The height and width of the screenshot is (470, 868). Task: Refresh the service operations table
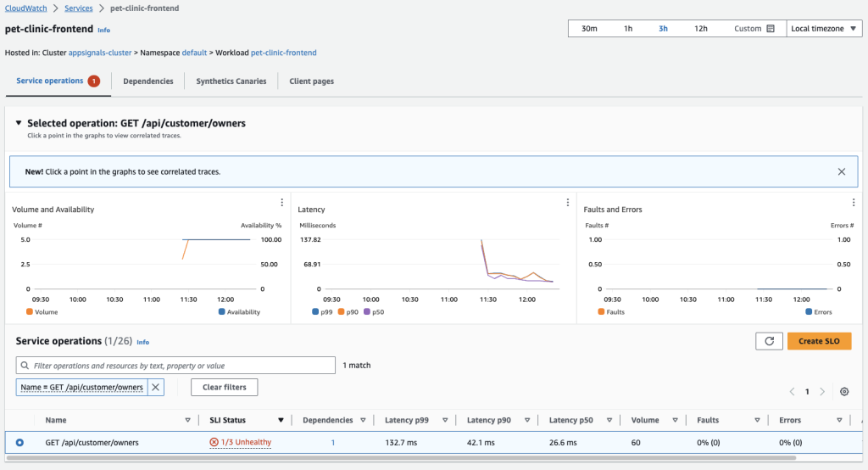point(769,341)
